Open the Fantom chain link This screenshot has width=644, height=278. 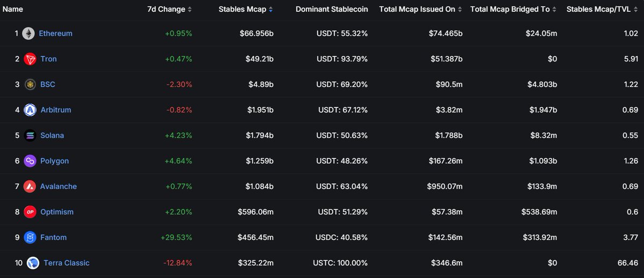coord(54,237)
